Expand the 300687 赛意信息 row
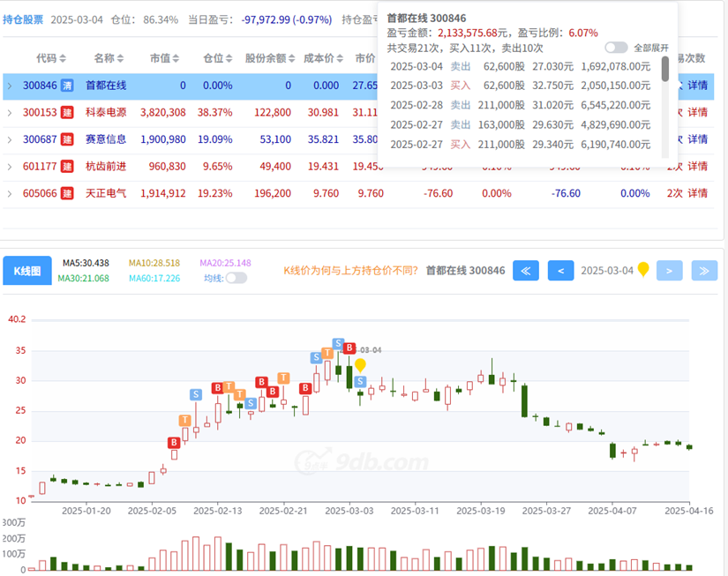The height and width of the screenshot is (576, 728). pyautogui.click(x=10, y=139)
